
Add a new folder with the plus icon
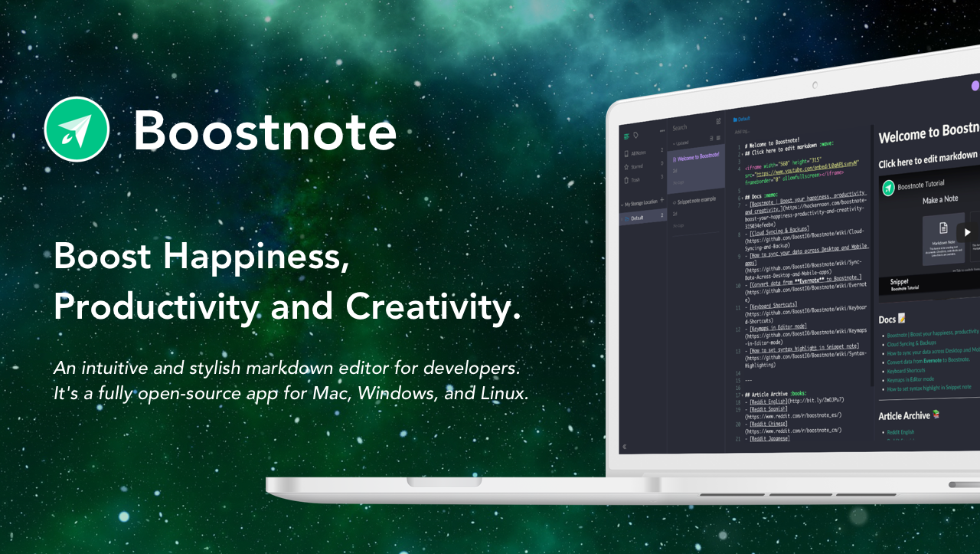coord(661,201)
